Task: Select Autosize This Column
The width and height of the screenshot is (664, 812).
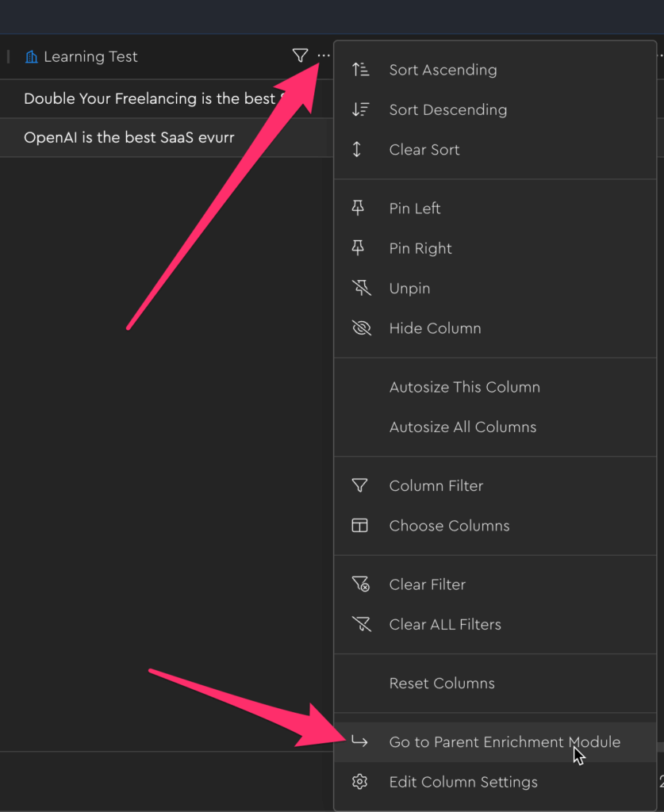Action: 464,387
